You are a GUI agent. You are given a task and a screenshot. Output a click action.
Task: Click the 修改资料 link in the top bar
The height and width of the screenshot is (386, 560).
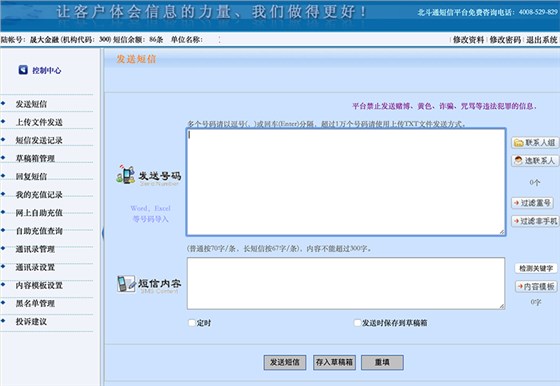(x=468, y=40)
